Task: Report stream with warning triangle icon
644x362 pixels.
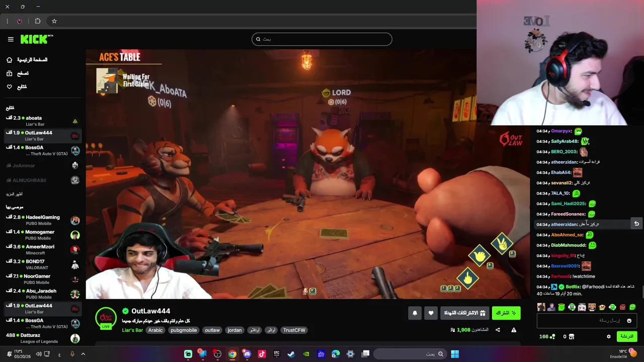Action: [x=514, y=330]
